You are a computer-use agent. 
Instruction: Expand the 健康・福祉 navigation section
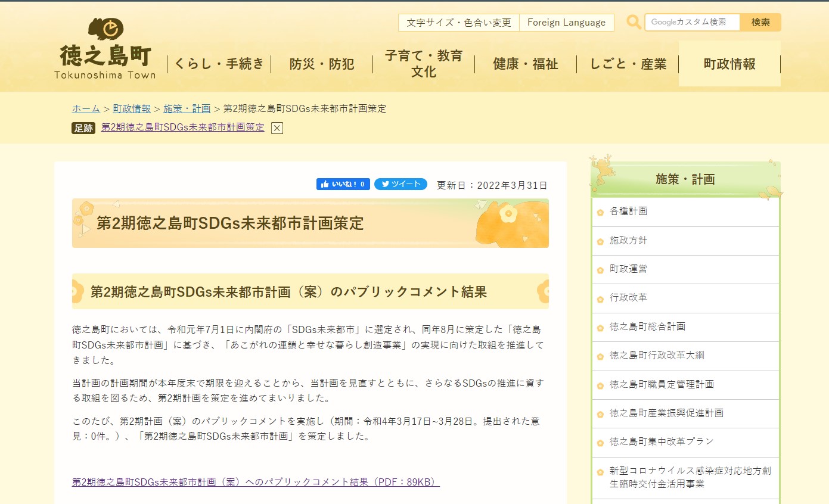click(527, 64)
